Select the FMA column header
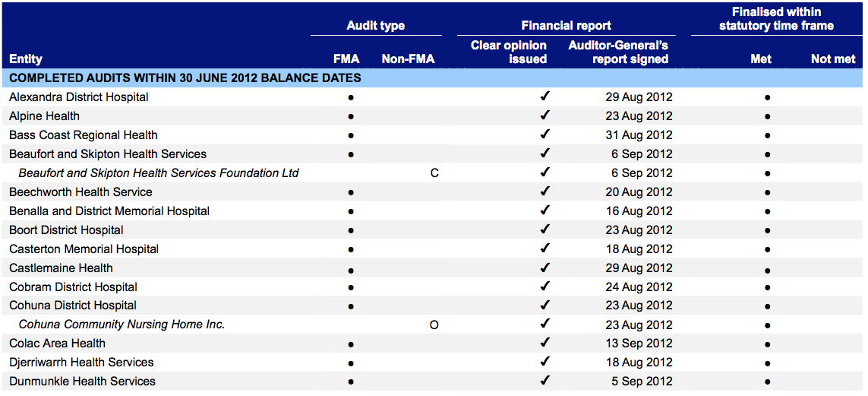This screenshot has width=868, height=396. click(346, 59)
